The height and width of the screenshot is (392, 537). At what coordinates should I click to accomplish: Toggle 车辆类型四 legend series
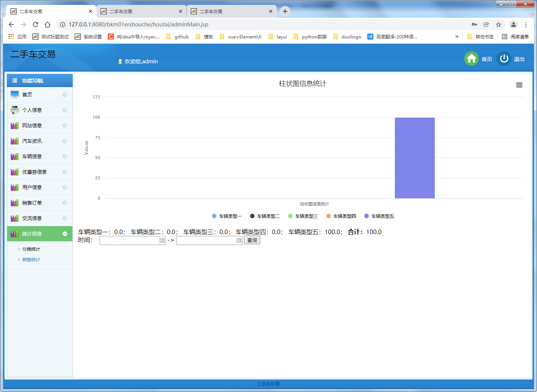click(x=341, y=216)
